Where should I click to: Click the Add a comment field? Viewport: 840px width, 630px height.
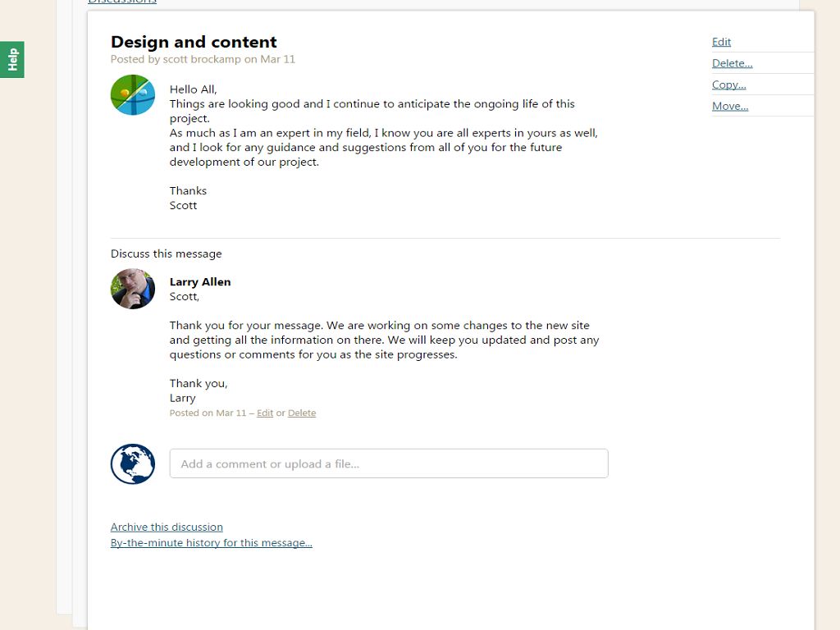[x=389, y=463]
